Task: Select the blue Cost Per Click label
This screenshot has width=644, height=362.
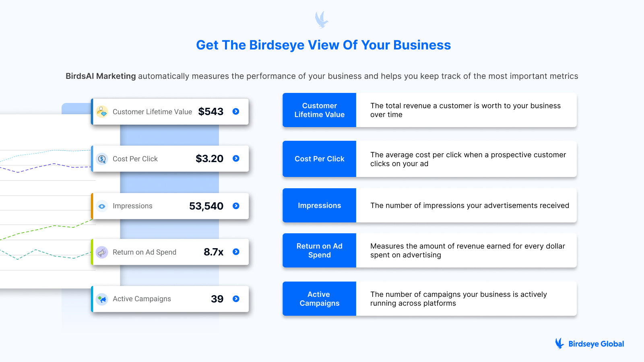Action: pyautogui.click(x=319, y=159)
